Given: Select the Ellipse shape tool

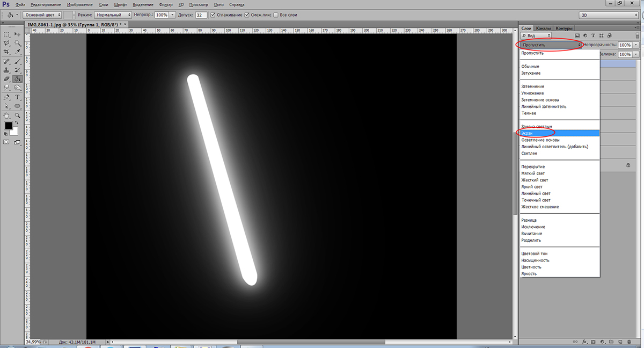Looking at the screenshot, I should pyautogui.click(x=18, y=106).
